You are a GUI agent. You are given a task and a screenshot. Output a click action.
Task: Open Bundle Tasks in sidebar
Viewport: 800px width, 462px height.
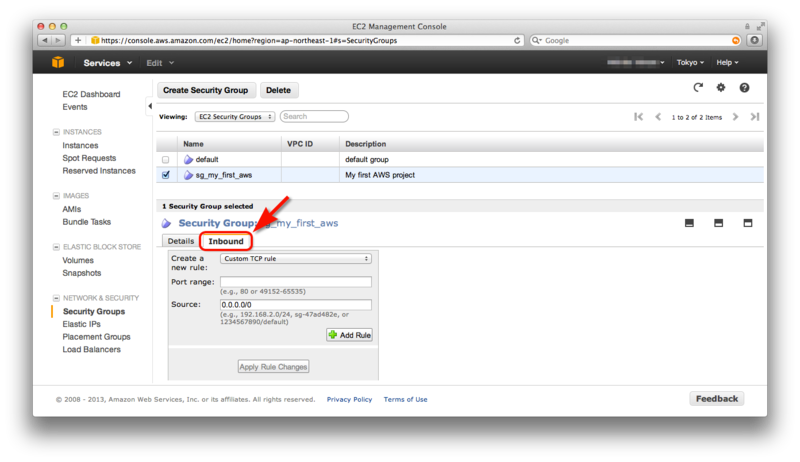[x=87, y=222]
